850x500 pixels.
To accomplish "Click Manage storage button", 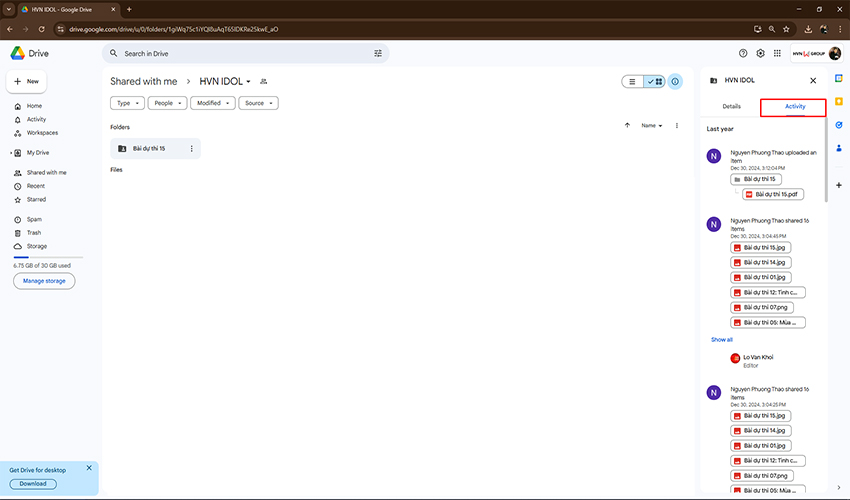I will [44, 281].
